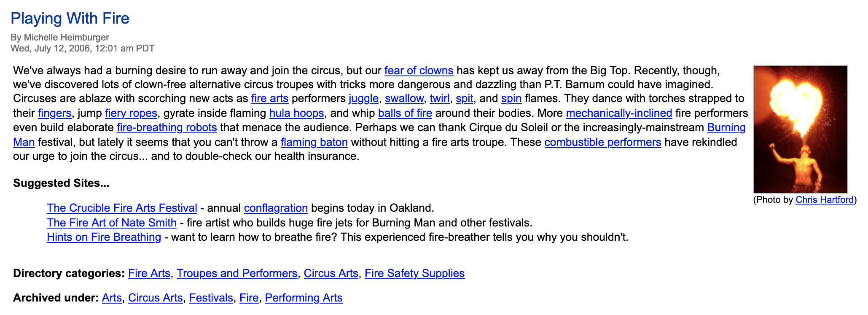Visit The Fire Art of Nate Smith
The image size is (868, 315).
112,223
